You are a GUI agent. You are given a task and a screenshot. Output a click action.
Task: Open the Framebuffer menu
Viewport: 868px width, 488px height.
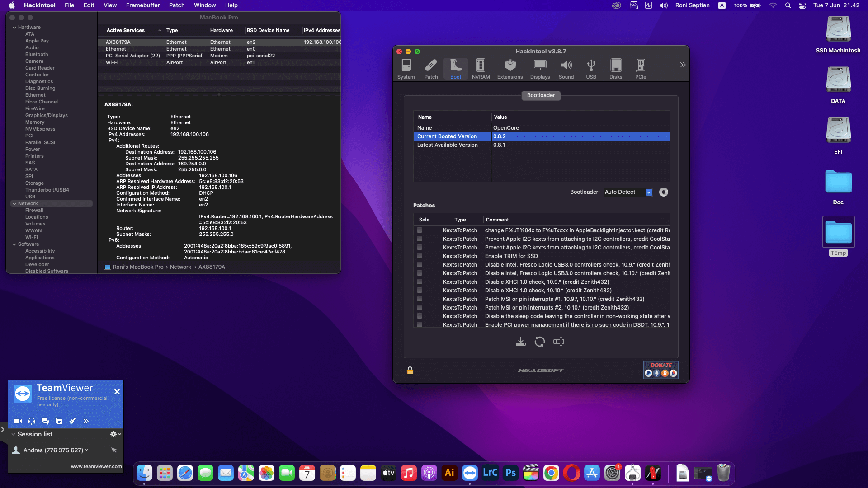pos(143,5)
